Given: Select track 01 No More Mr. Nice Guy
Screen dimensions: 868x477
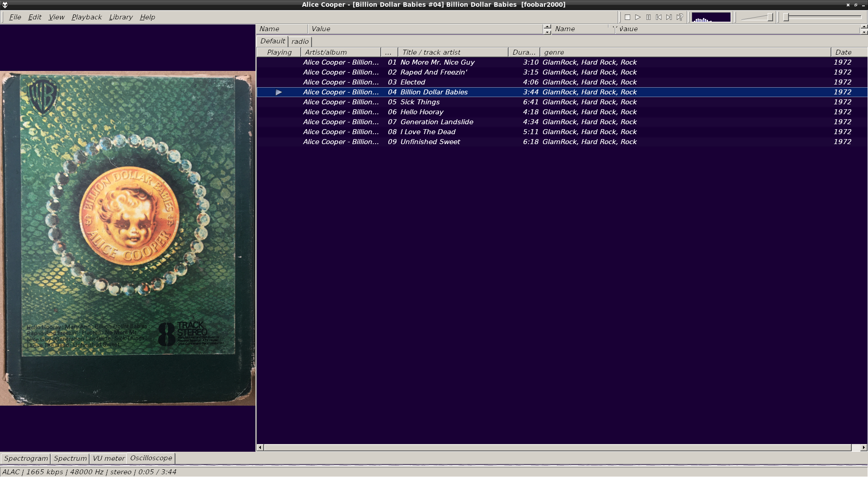Looking at the screenshot, I should [562, 62].
